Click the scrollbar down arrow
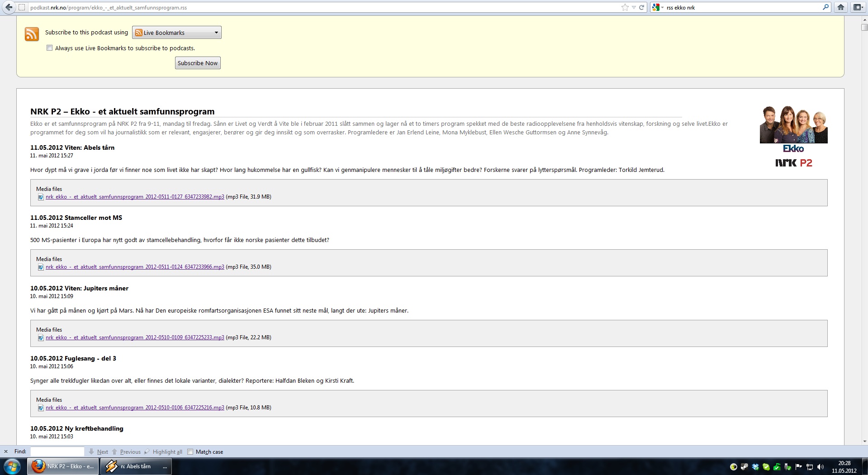The image size is (868, 475). [x=864, y=442]
